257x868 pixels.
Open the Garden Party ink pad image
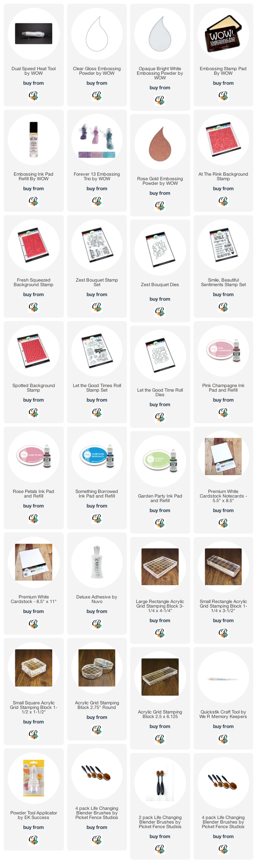pos(160,461)
